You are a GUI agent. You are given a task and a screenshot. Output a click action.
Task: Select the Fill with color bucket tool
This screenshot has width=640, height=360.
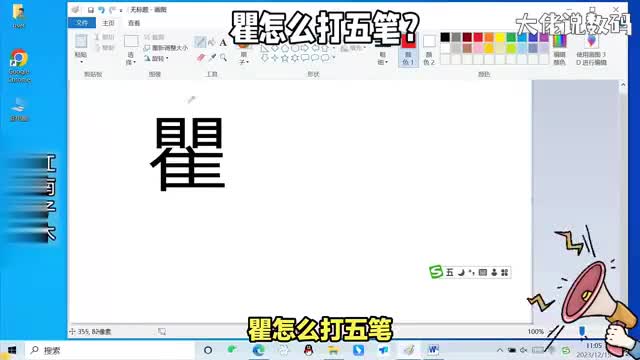pyautogui.click(x=211, y=42)
